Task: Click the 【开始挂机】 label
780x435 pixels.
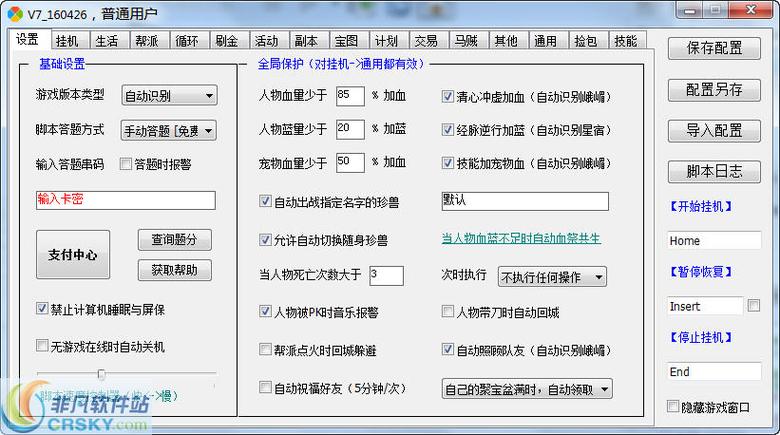Action: click(x=701, y=206)
